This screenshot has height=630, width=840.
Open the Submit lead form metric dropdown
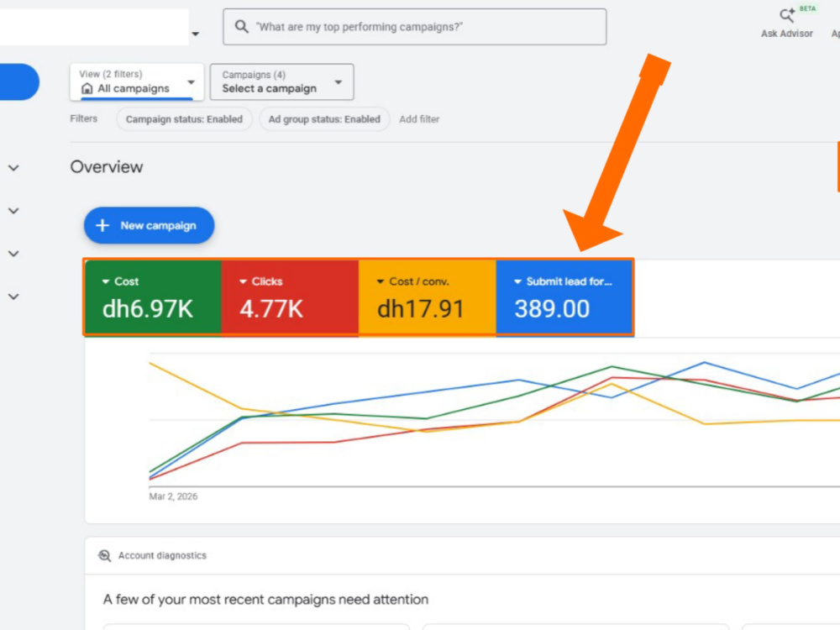517,281
